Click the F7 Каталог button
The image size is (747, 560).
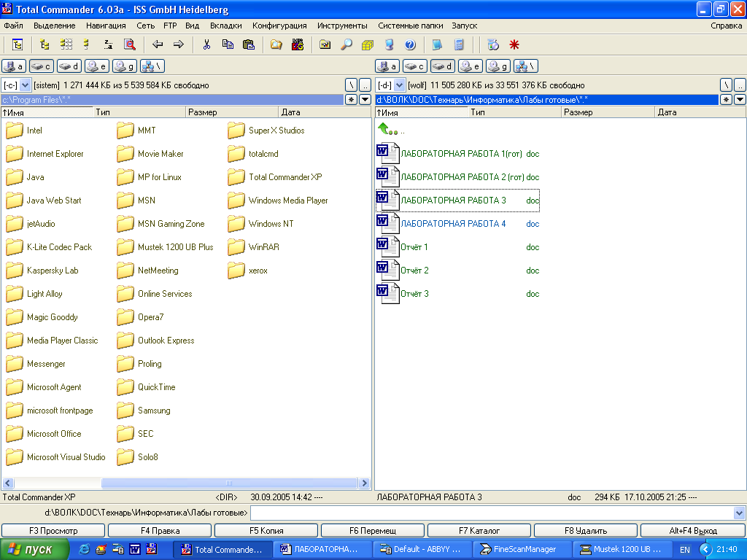tap(479, 531)
